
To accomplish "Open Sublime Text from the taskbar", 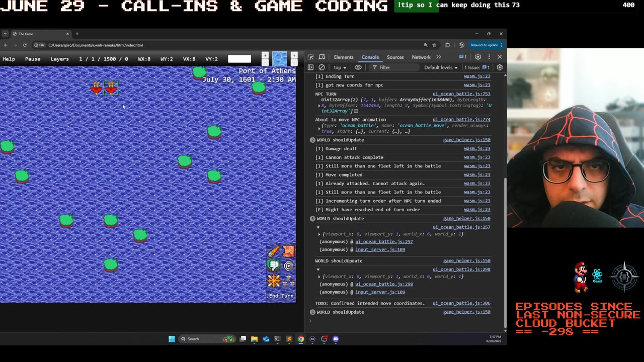I will [289, 339].
